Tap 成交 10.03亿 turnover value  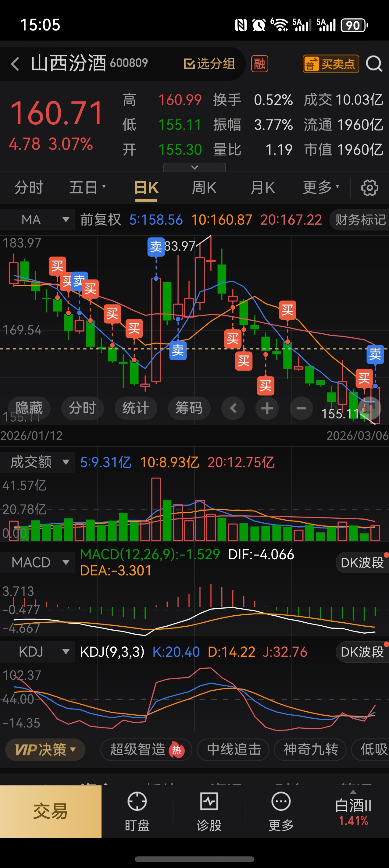pos(343,100)
